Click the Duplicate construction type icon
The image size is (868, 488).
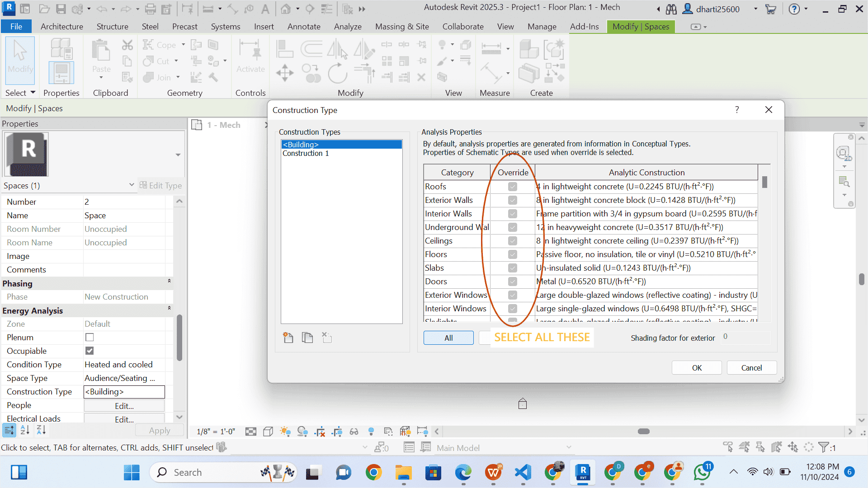307,338
